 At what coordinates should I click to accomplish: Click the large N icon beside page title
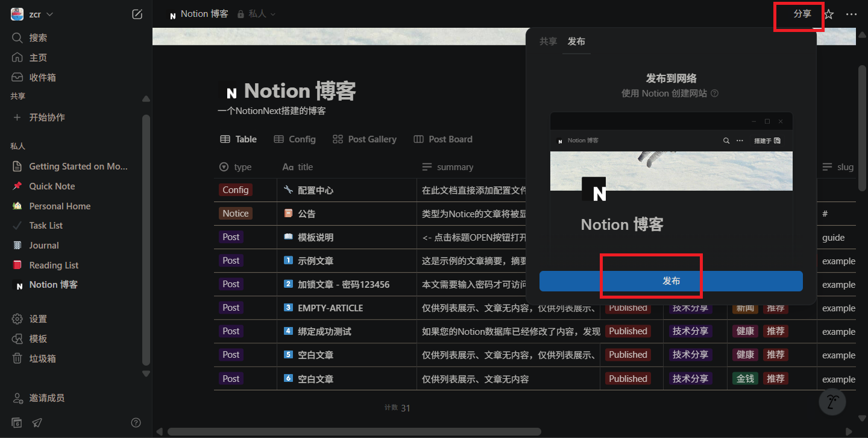(229, 92)
